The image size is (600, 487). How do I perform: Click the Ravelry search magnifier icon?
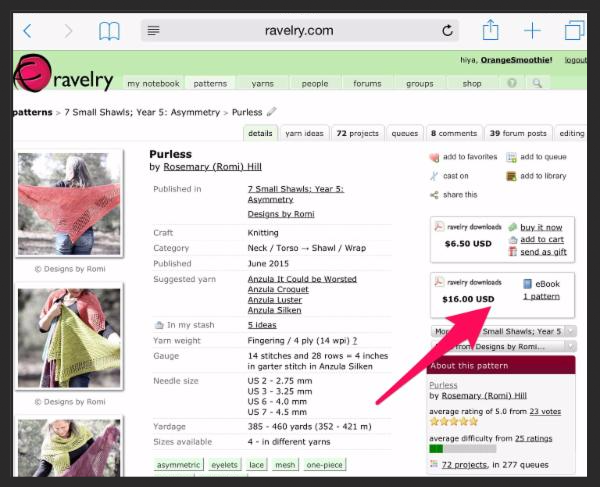pyautogui.click(x=537, y=83)
